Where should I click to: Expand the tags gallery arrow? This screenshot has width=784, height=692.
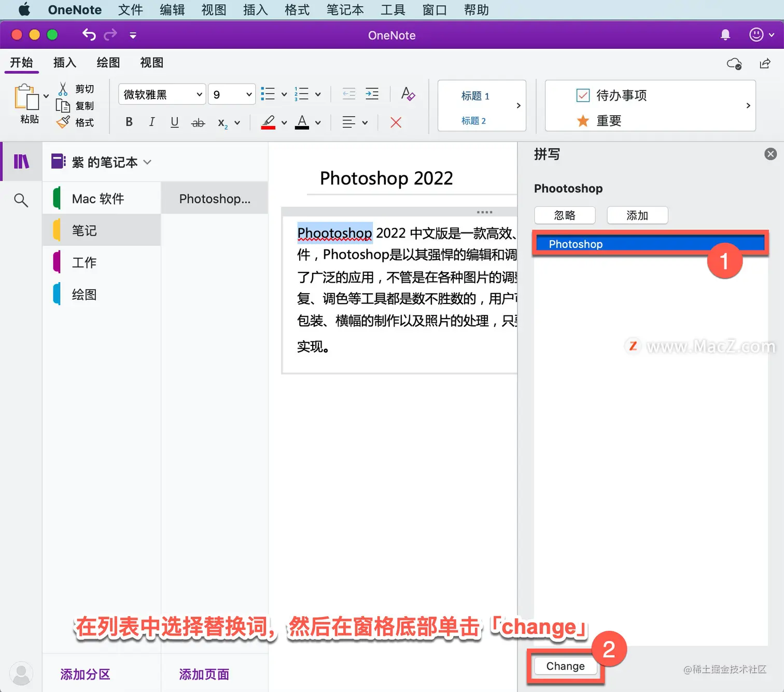pos(748,106)
